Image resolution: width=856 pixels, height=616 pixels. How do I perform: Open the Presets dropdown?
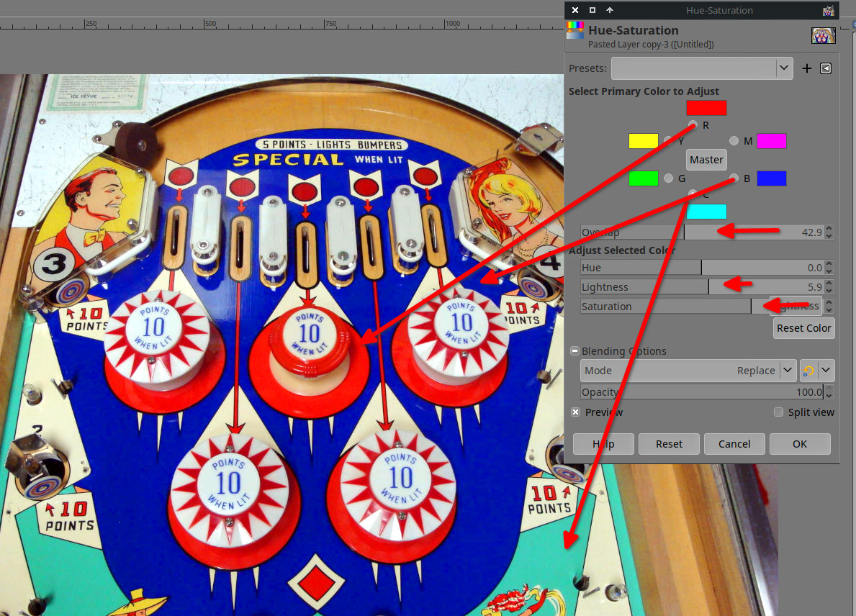pos(702,68)
